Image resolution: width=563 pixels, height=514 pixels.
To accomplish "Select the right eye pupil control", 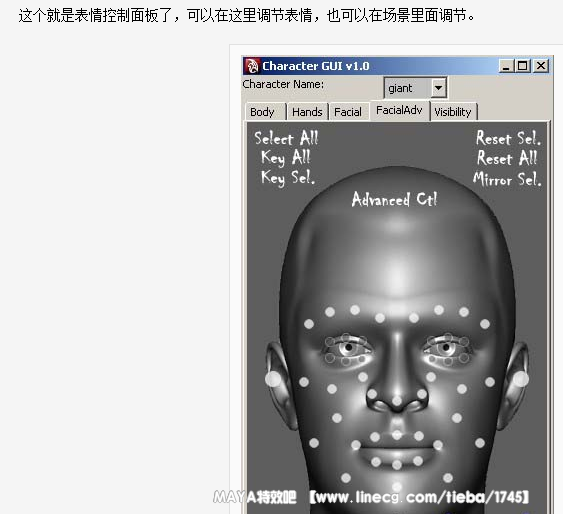I will 446,347.
